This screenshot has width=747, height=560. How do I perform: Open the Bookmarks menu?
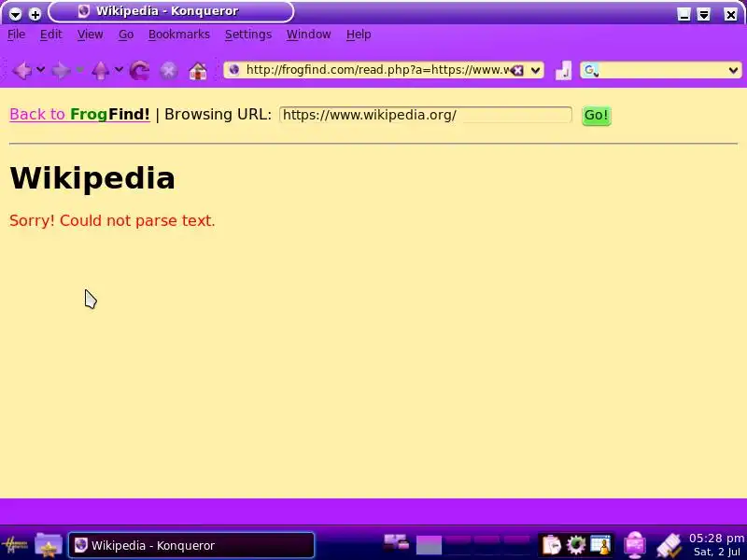coord(179,35)
